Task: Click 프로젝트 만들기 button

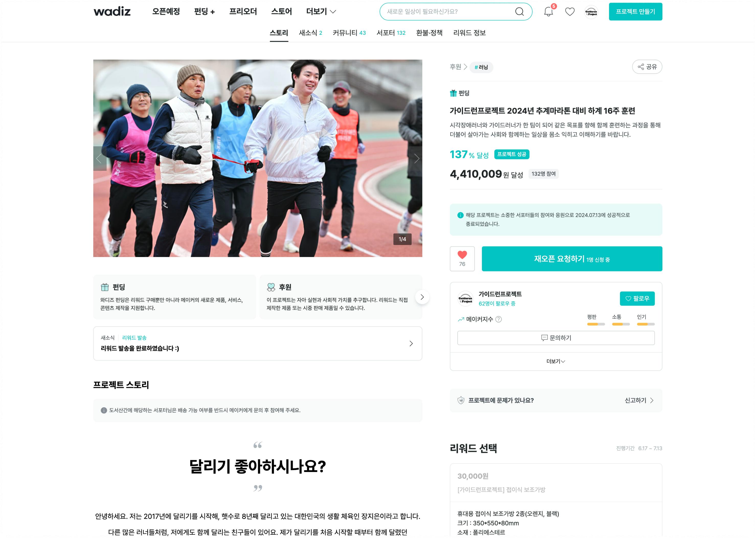Action: [635, 12]
